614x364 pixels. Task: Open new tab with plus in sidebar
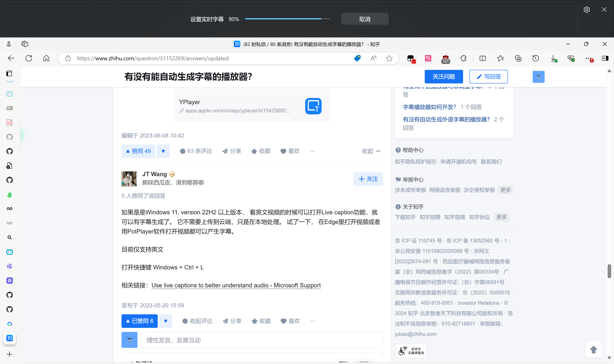10,354
